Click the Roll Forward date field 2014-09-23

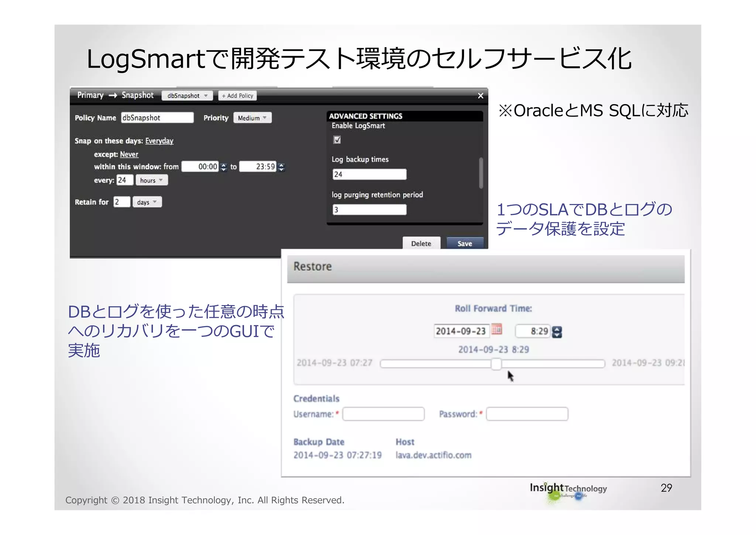pyautogui.click(x=462, y=331)
